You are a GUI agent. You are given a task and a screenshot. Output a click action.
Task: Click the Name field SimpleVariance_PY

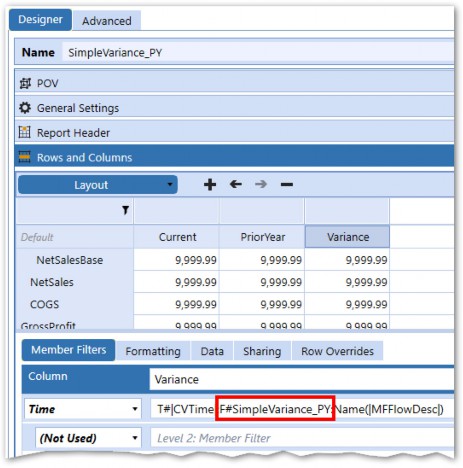pyautogui.click(x=258, y=53)
